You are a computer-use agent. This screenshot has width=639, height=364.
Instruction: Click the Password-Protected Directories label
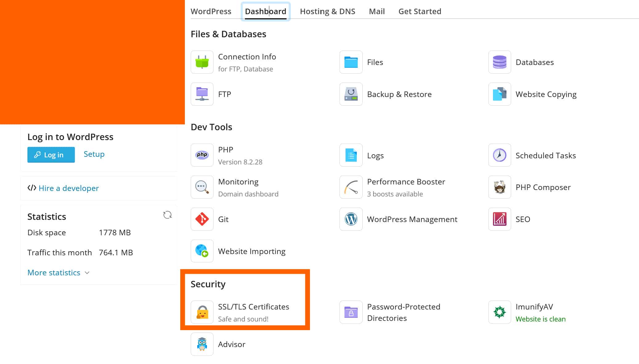(x=404, y=312)
